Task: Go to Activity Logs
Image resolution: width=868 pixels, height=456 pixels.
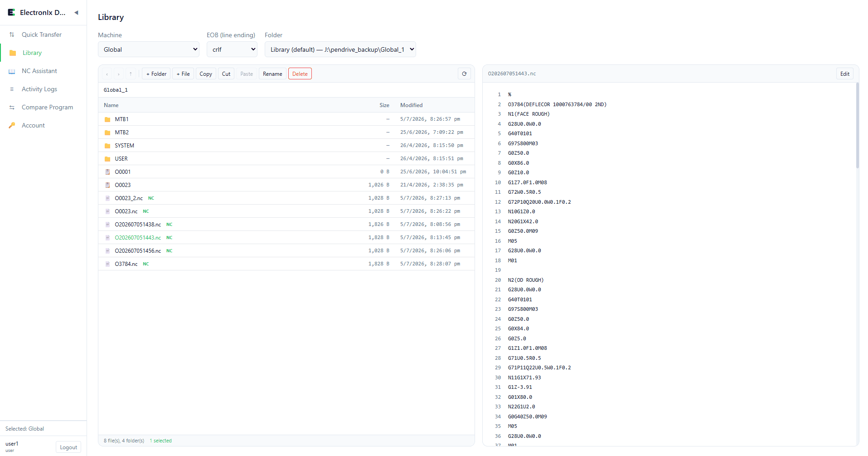Action: (39, 89)
